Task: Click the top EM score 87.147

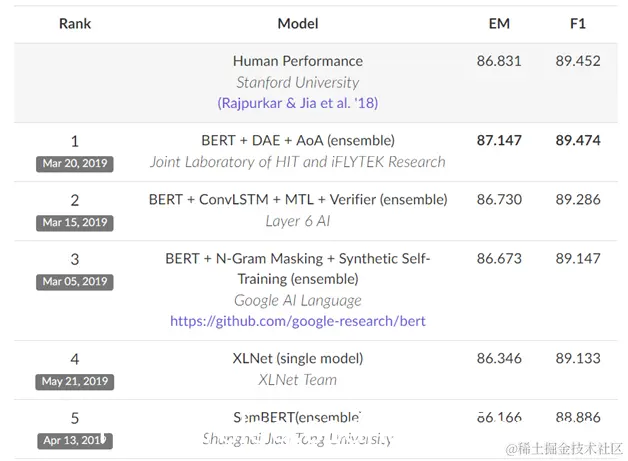Action: tap(499, 141)
